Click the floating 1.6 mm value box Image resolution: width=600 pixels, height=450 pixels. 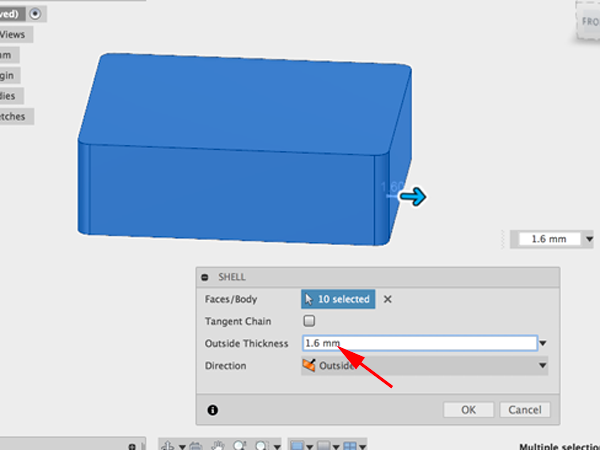[x=549, y=239]
